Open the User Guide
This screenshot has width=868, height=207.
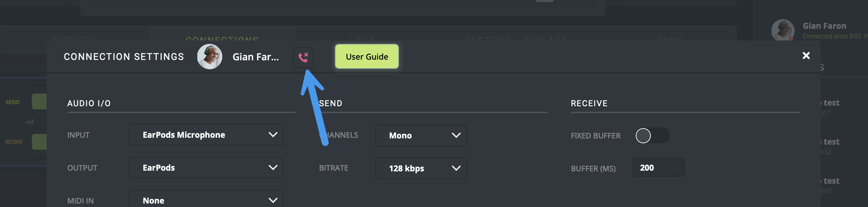(x=367, y=57)
